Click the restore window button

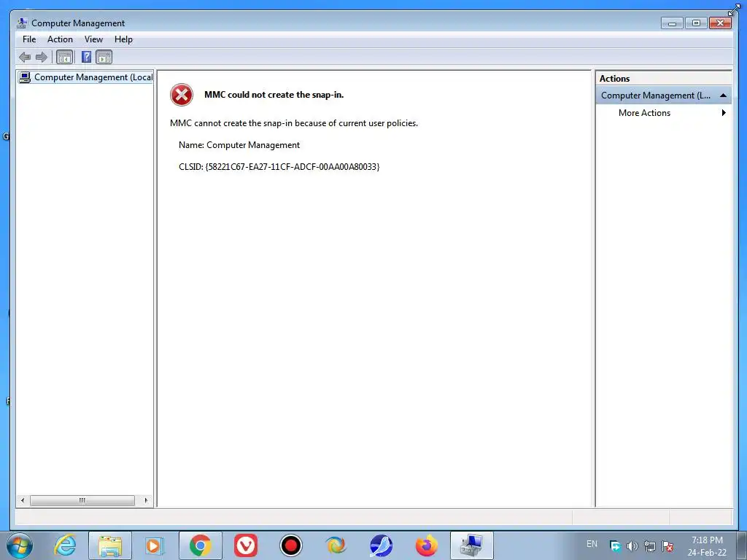click(696, 23)
